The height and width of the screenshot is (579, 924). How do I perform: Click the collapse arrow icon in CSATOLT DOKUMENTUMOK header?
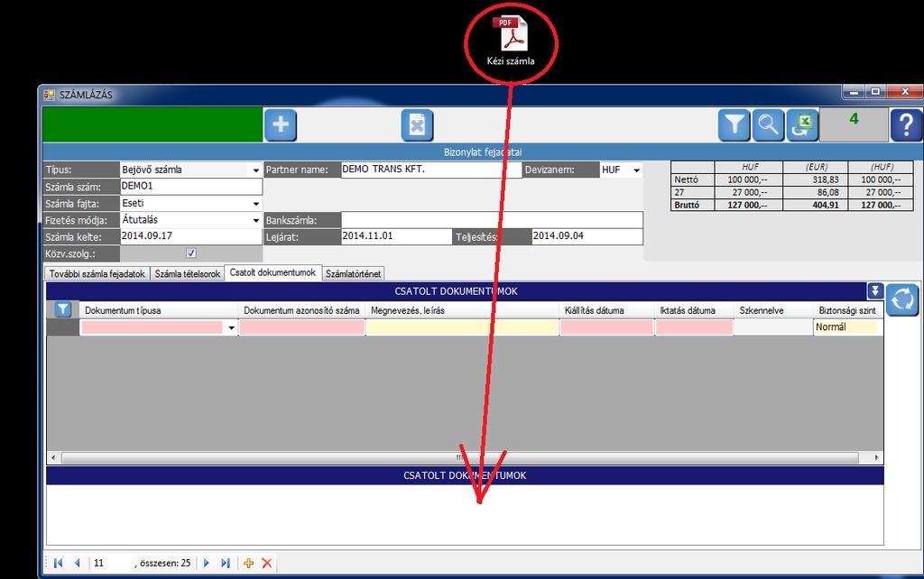tap(875, 290)
